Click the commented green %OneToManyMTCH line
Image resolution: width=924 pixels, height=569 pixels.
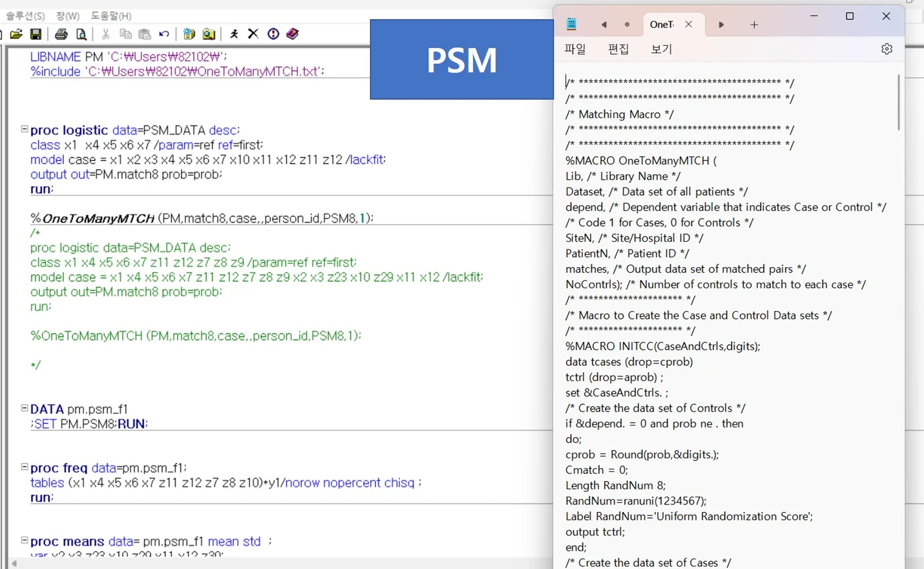(x=196, y=336)
